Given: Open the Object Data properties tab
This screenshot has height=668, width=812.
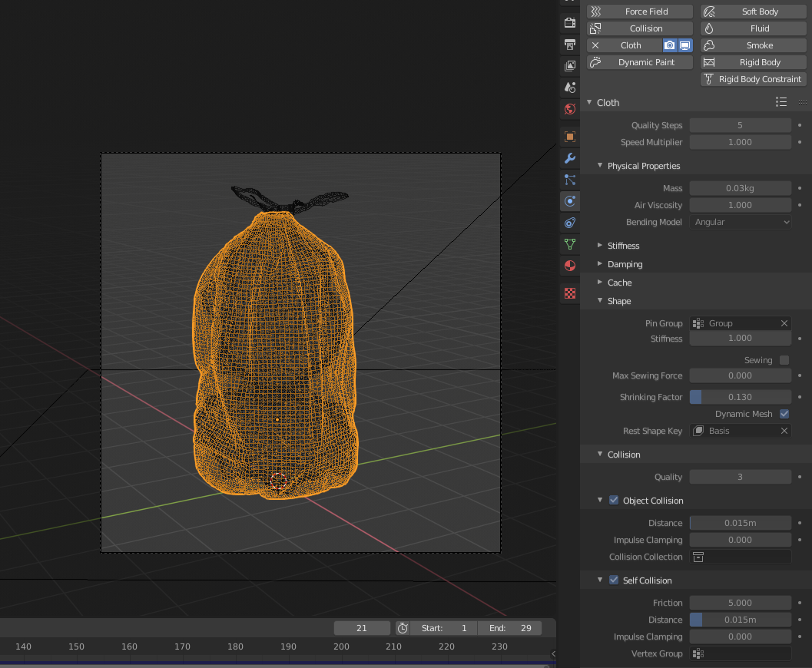Looking at the screenshot, I should tap(569, 244).
